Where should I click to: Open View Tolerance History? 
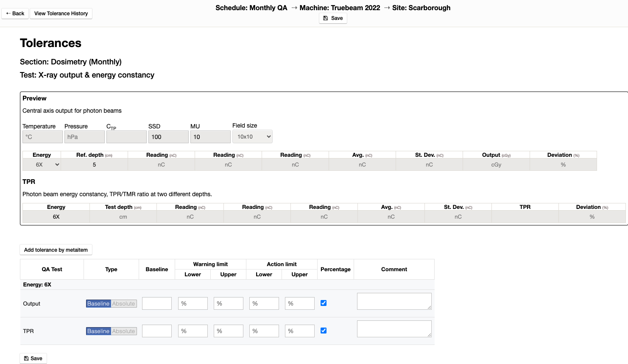[61, 14]
